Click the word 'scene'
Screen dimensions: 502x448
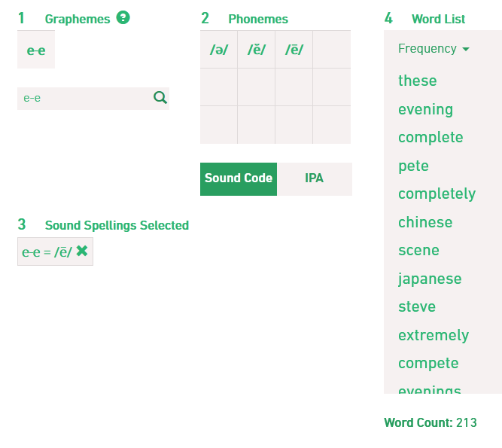click(x=418, y=250)
